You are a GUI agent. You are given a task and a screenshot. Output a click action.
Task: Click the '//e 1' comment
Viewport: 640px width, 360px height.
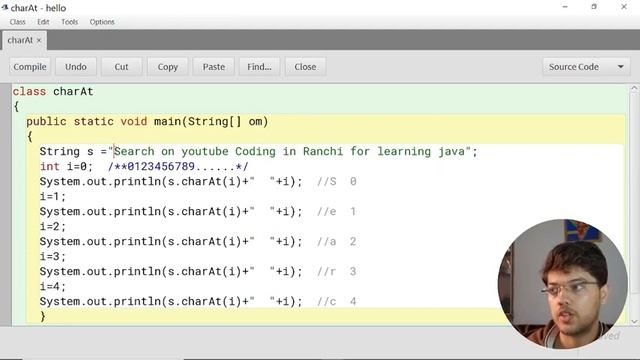337,212
